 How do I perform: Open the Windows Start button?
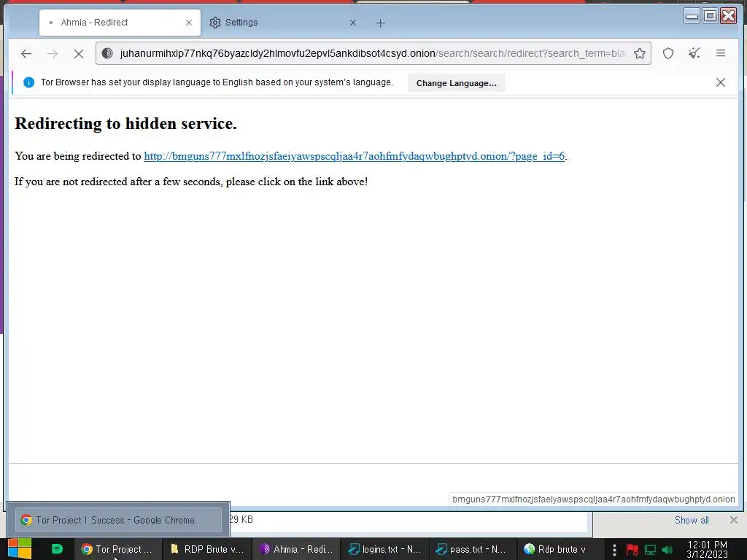19,549
